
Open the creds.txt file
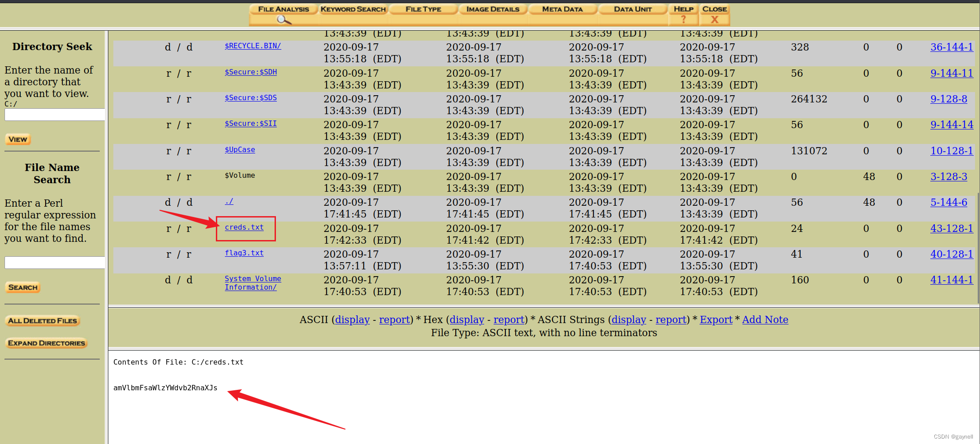(244, 227)
